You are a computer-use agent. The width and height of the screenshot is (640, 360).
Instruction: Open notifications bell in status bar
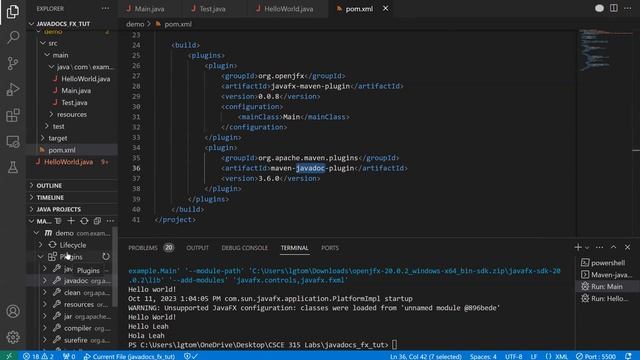point(629,356)
